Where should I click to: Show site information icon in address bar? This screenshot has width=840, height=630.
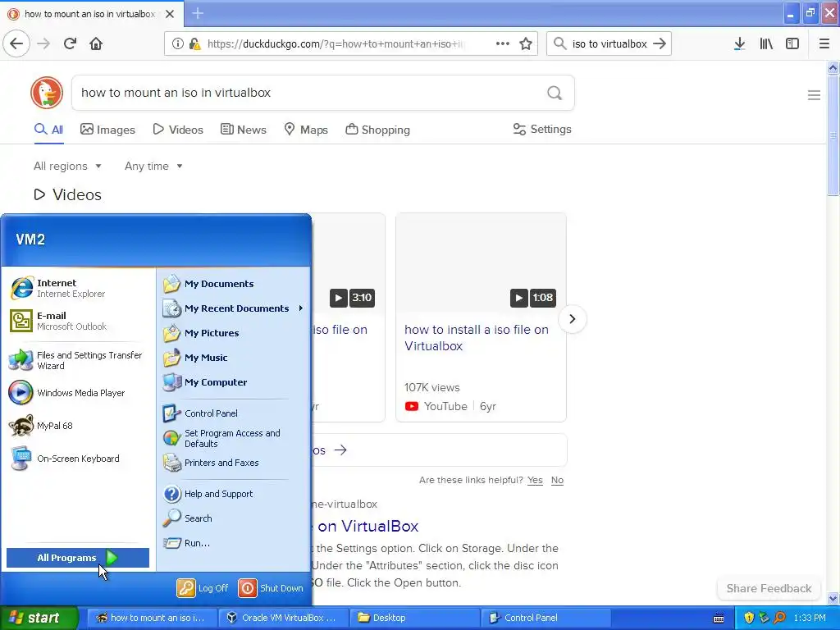(x=177, y=44)
